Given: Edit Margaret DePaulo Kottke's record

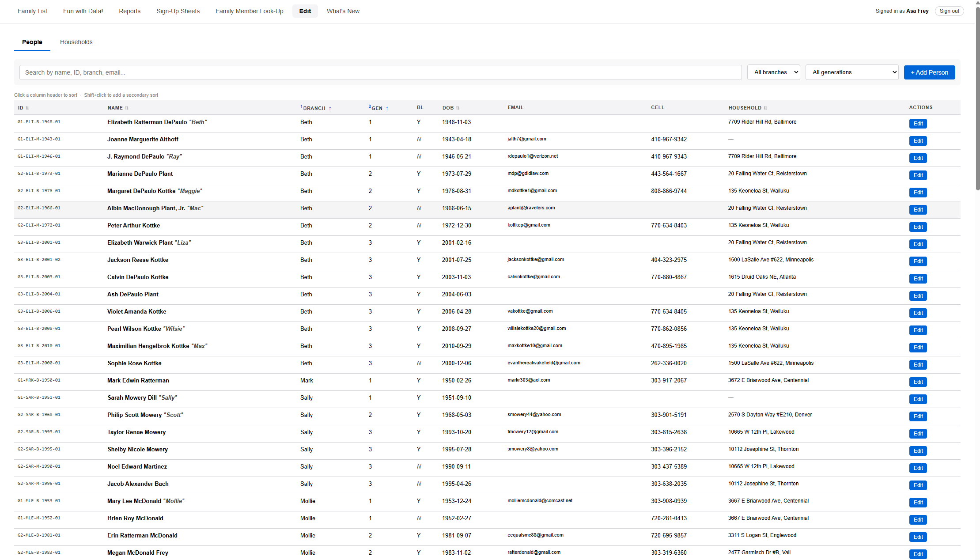Looking at the screenshot, I should tap(918, 193).
